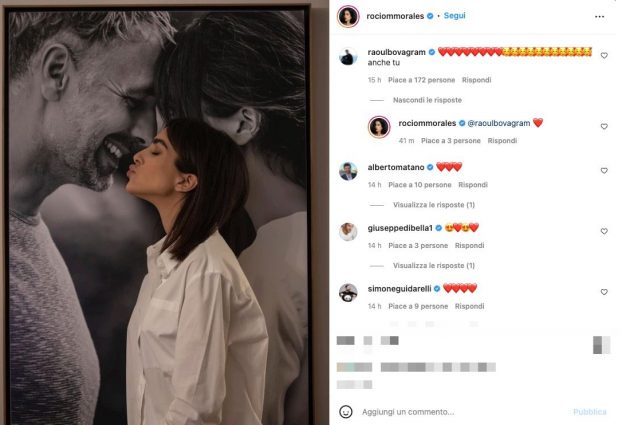View likes on simoneguidarelli's comment
The width and height of the screenshot is (638, 425).
click(x=418, y=306)
